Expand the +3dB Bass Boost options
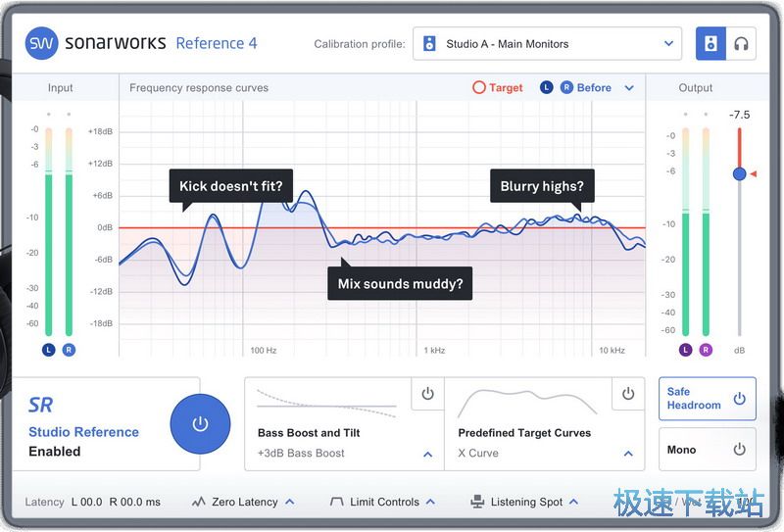 (x=427, y=454)
